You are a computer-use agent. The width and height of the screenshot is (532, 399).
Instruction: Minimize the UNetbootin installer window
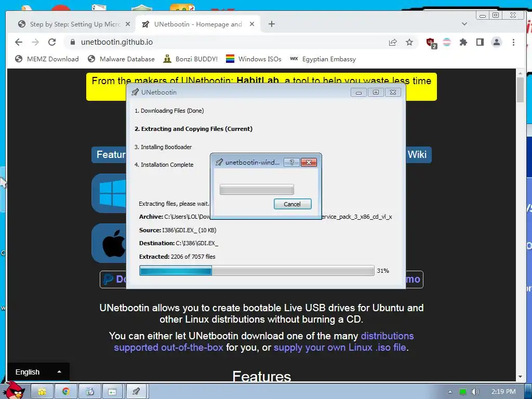pyautogui.click(x=358, y=92)
